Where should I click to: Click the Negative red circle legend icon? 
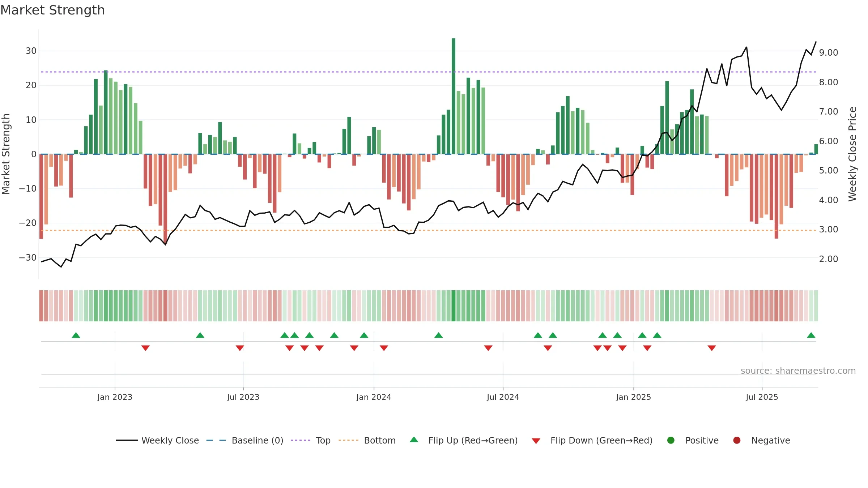(737, 440)
